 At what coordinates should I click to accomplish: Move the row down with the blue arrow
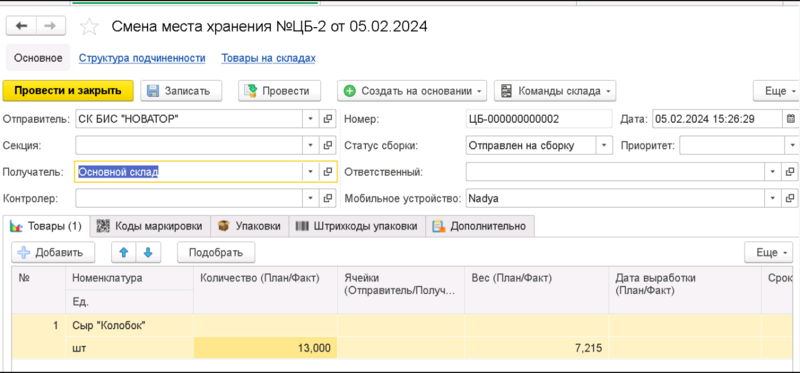[148, 252]
